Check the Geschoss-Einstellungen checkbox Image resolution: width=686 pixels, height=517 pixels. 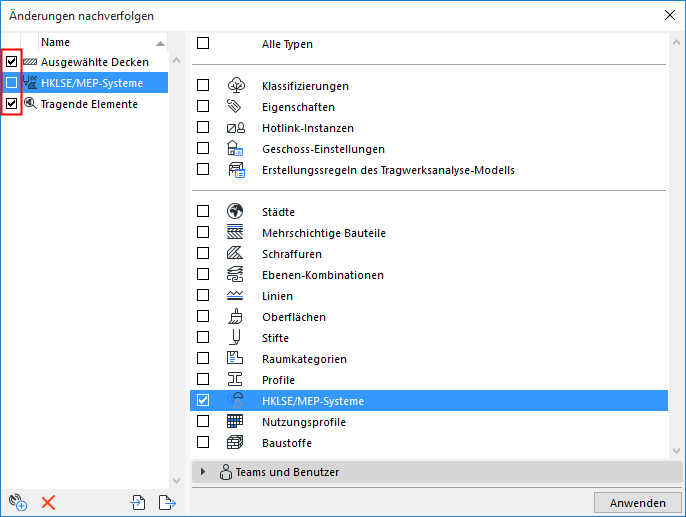(203, 148)
